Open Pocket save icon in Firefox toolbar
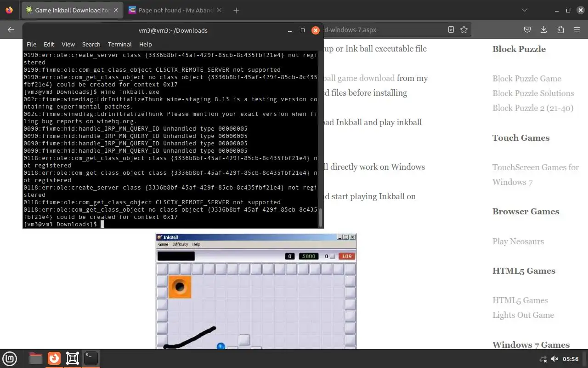The width and height of the screenshot is (588, 368). pyautogui.click(x=527, y=29)
